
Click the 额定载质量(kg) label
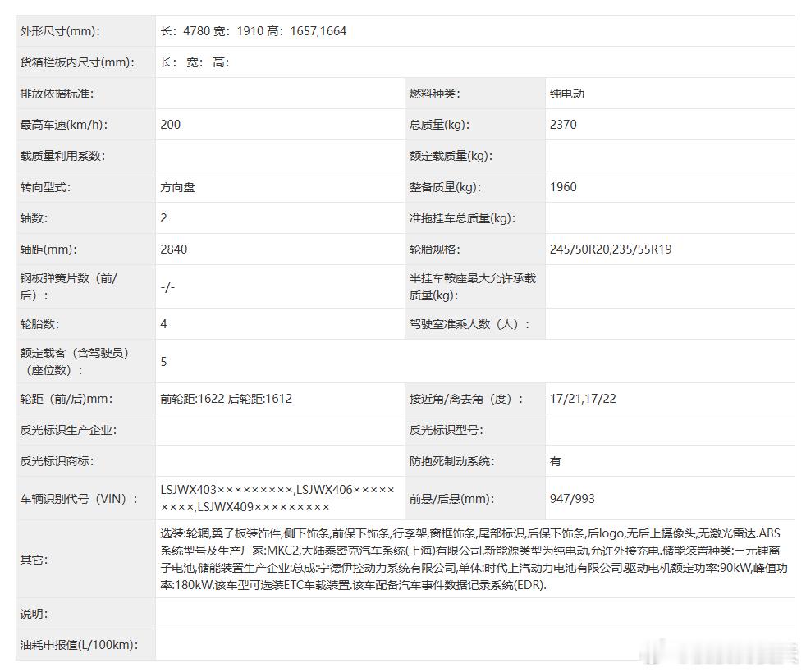[451, 156]
